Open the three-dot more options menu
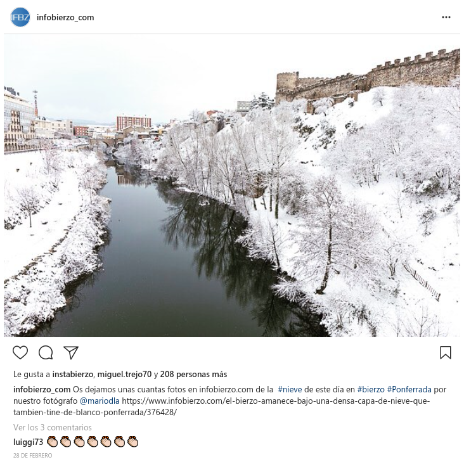 446,17
